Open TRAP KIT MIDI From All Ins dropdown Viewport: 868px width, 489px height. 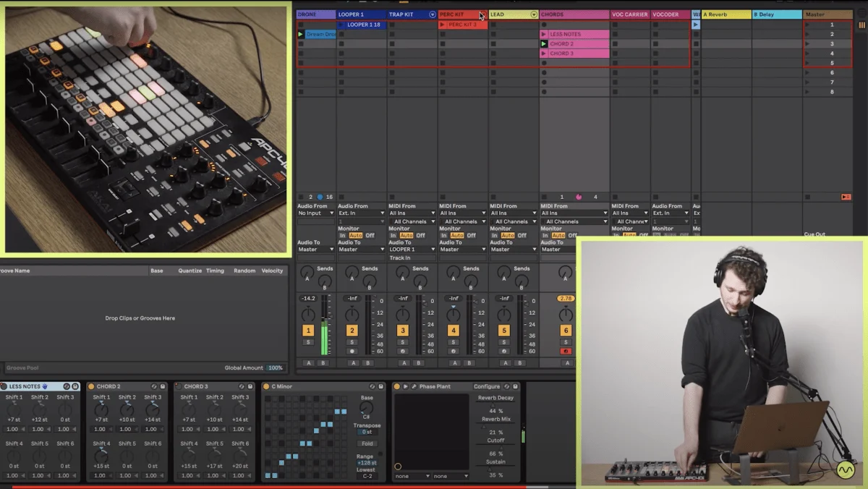click(x=412, y=213)
